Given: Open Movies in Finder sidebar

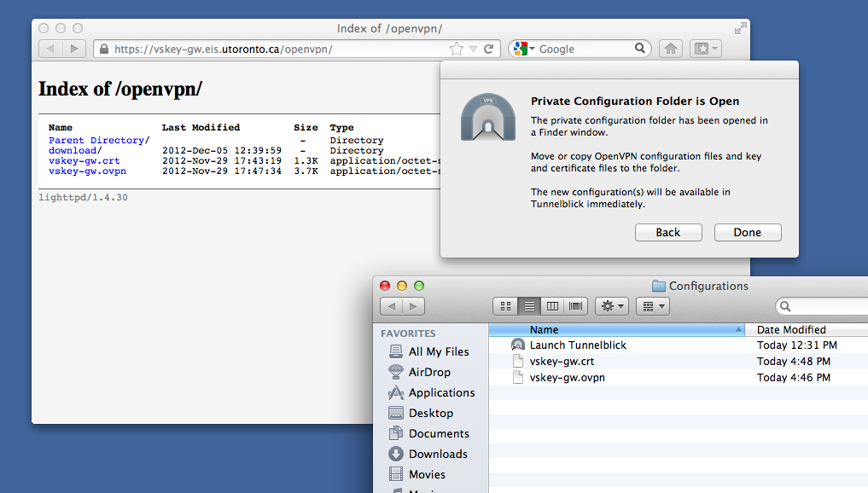Looking at the screenshot, I should pyautogui.click(x=417, y=475).
